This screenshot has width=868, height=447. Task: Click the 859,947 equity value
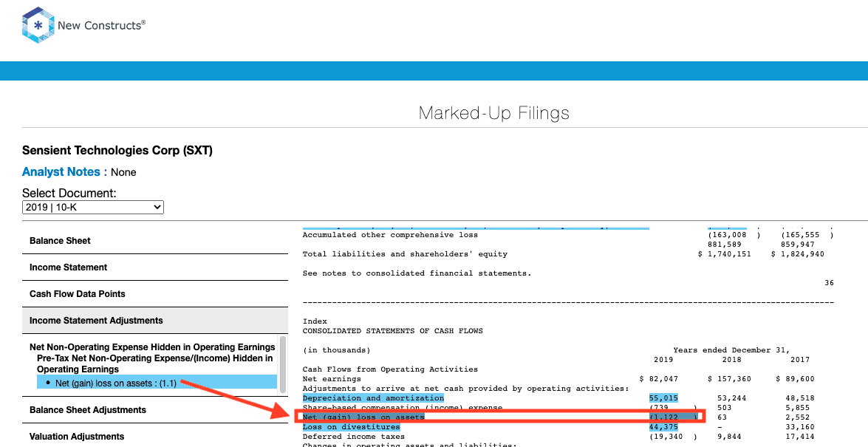(x=798, y=245)
